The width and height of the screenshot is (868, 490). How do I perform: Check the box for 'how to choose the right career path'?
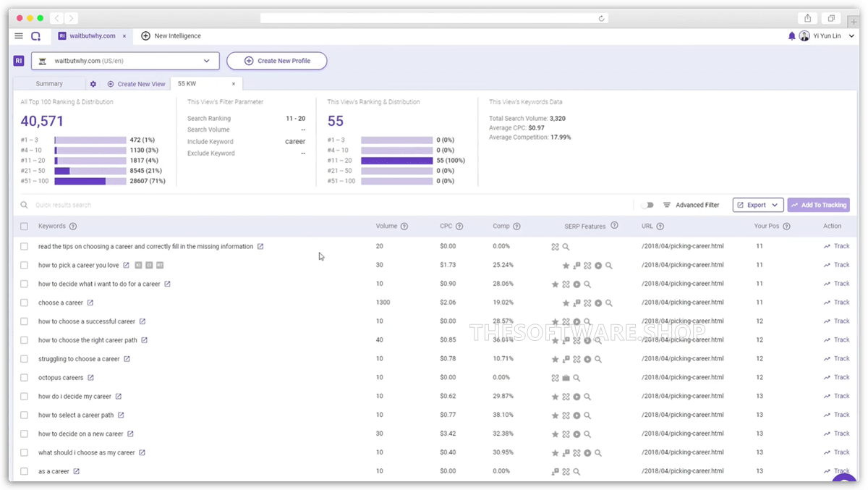pyautogui.click(x=24, y=340)
